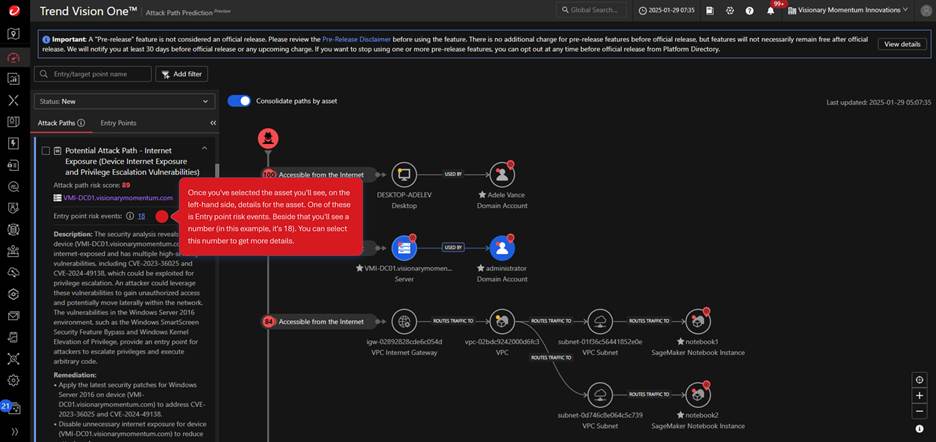Focus the Entry/target point name search field
936x442 pixels.
coord(93,74)
